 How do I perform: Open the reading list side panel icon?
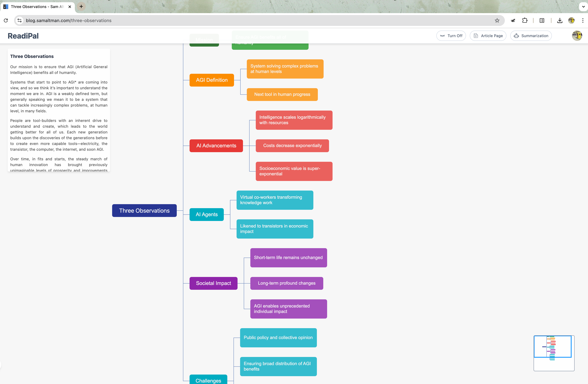pos(542,20)
